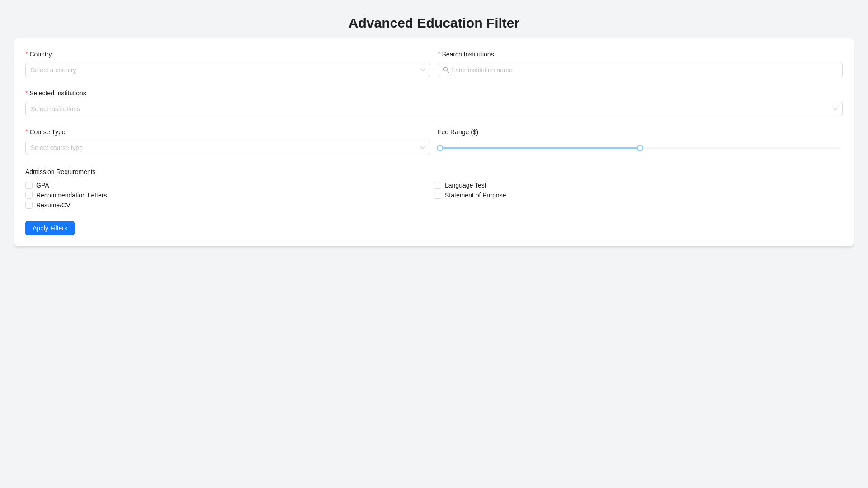Enable the Language Test requirement
Image resolution: width=868 pixels, height=488 pixels.
pyautogui.click(x=438, y=185)
